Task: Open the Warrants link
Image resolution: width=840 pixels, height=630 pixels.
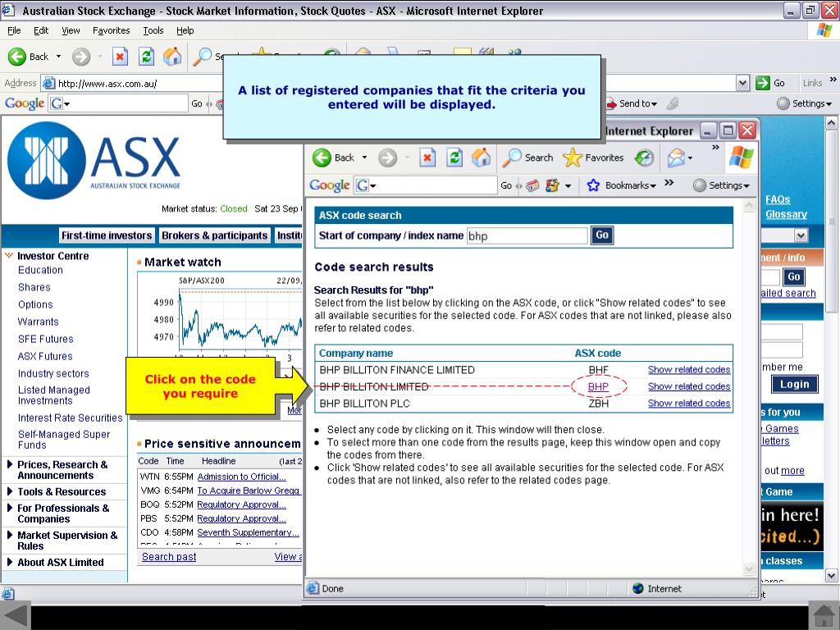Action: (38, 322)
